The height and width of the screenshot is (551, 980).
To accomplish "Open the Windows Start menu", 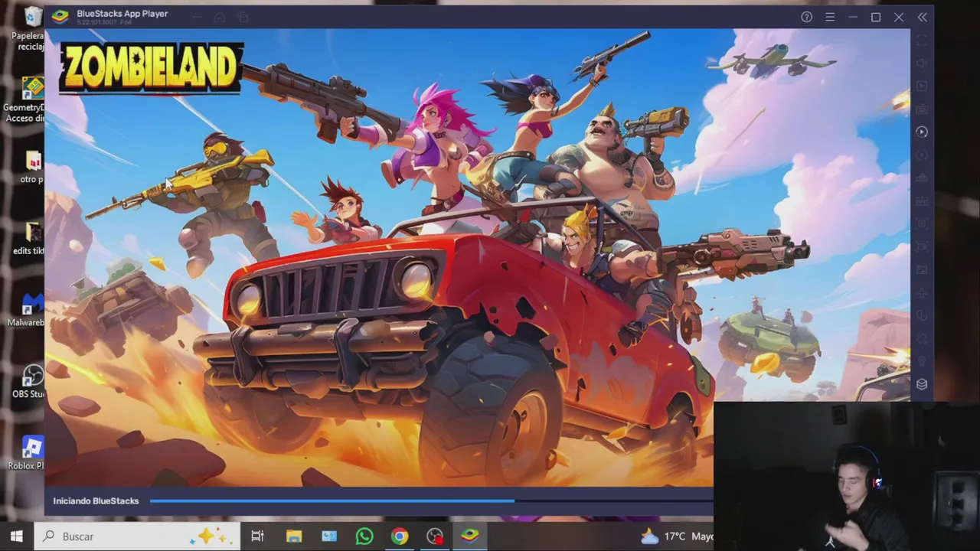I will pyautogui.click(x=16, y=536).
